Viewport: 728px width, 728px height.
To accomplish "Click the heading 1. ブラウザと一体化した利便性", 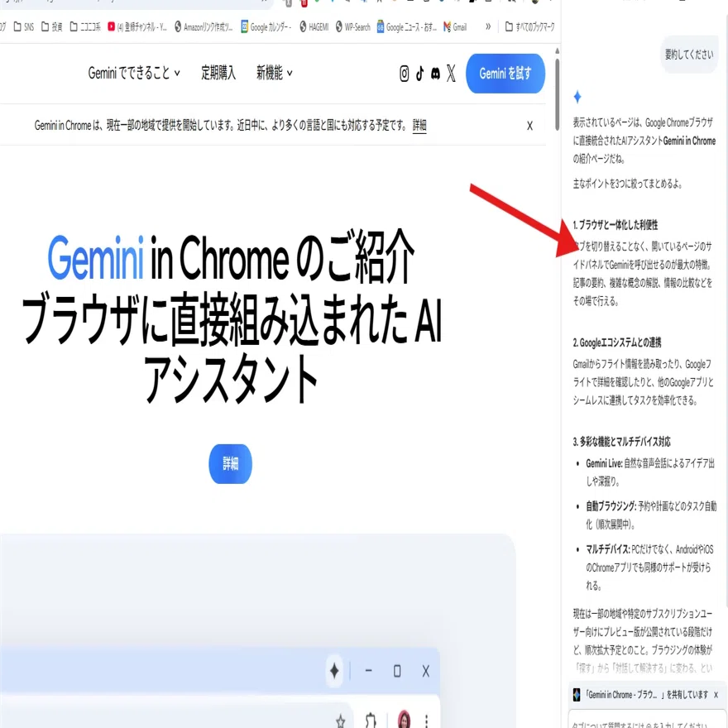I will click(615, 225).
